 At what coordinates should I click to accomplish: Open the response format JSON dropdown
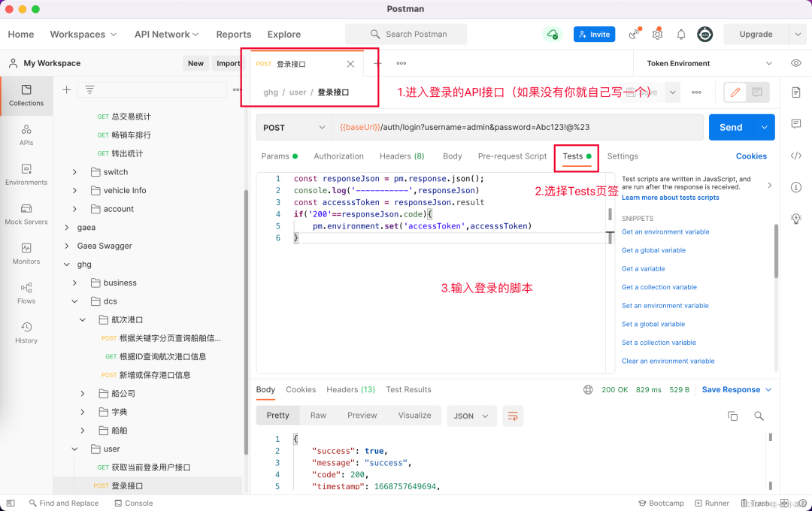coord(471,416)
